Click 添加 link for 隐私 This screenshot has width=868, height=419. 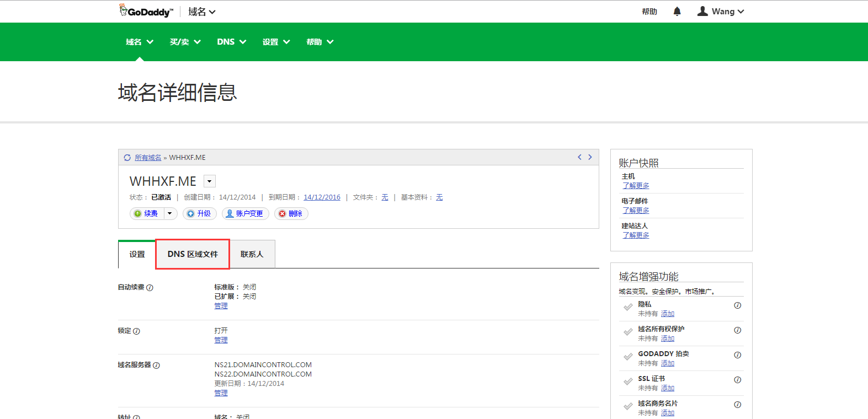[x=668, y=314]
